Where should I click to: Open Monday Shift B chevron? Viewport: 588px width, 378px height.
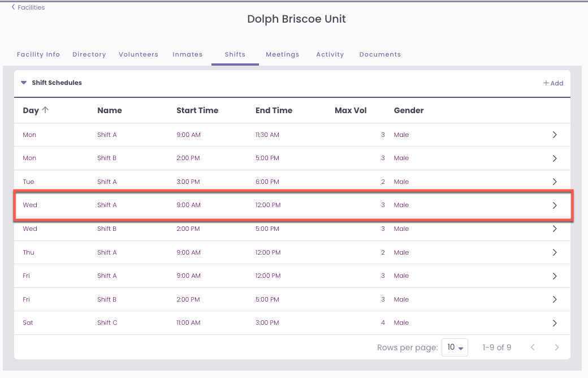point(555,158)
